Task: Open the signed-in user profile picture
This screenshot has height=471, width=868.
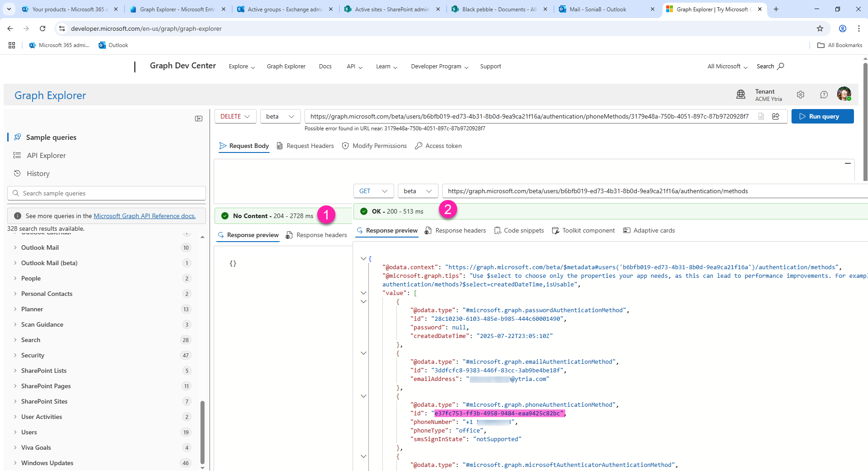Action: [x=844, y=94]
